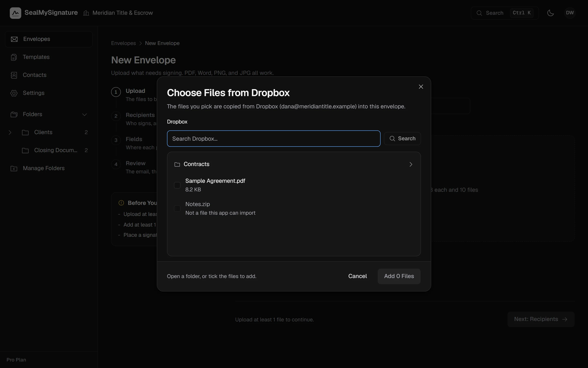The height and width of the screenshot is (368, 588).
Task: Click the building icon beside Meridian Title & Escrow
Action: (x=86, y=13)
